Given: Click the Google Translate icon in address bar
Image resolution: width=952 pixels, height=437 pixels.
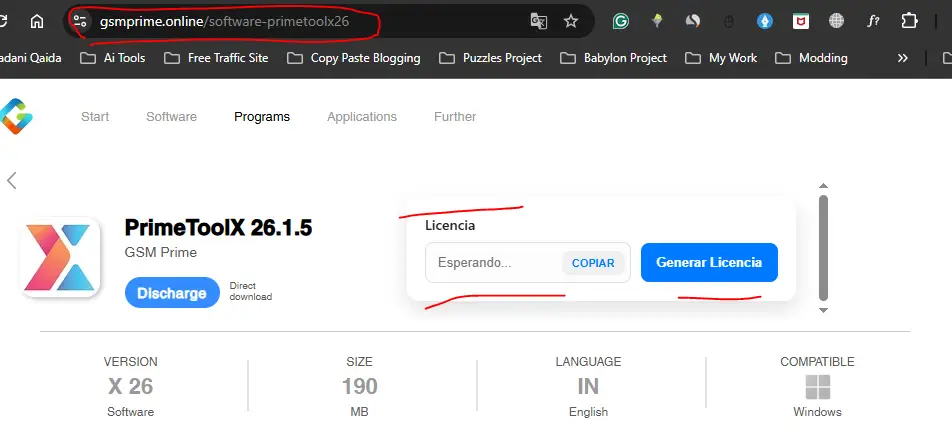Looking at the screenshot, I should tap(539, 21).
